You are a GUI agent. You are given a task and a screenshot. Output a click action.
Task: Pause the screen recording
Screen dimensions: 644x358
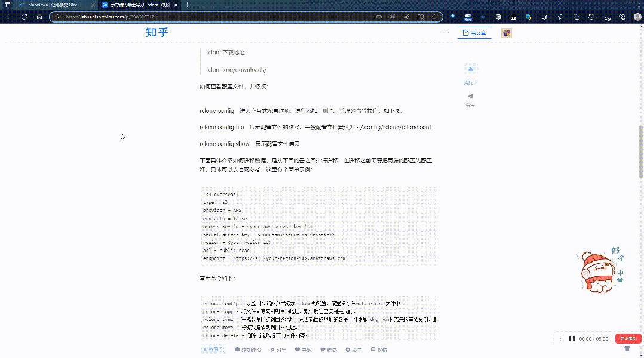pyautogui.click(x=571, y=339)
